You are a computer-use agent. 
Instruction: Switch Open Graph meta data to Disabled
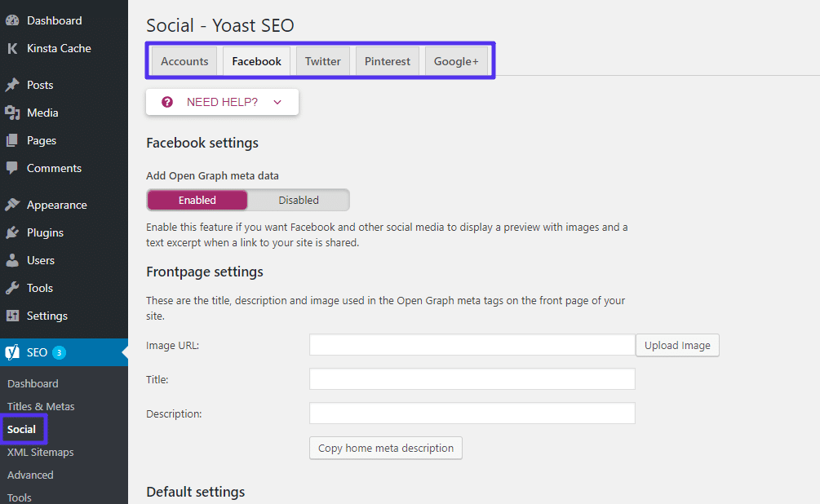pyautogui.click(x=299, y=201)
